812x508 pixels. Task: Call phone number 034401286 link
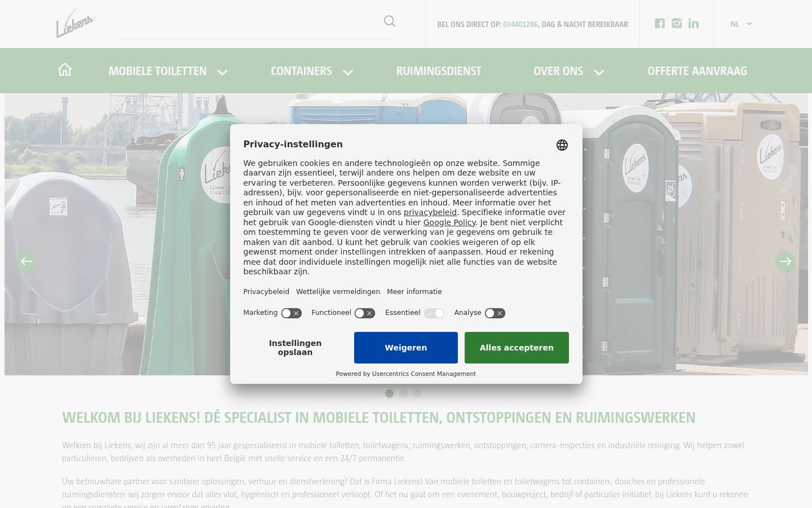point(520,24)
